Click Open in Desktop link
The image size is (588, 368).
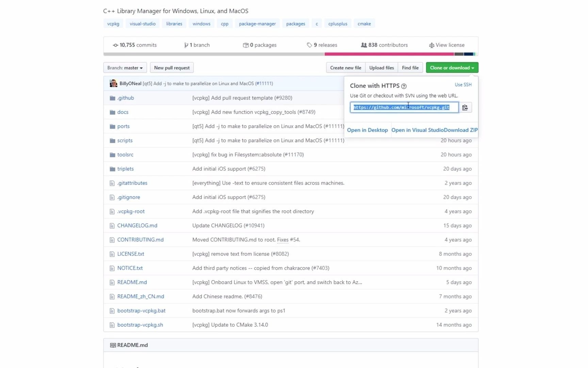click(x=367, y=130)
